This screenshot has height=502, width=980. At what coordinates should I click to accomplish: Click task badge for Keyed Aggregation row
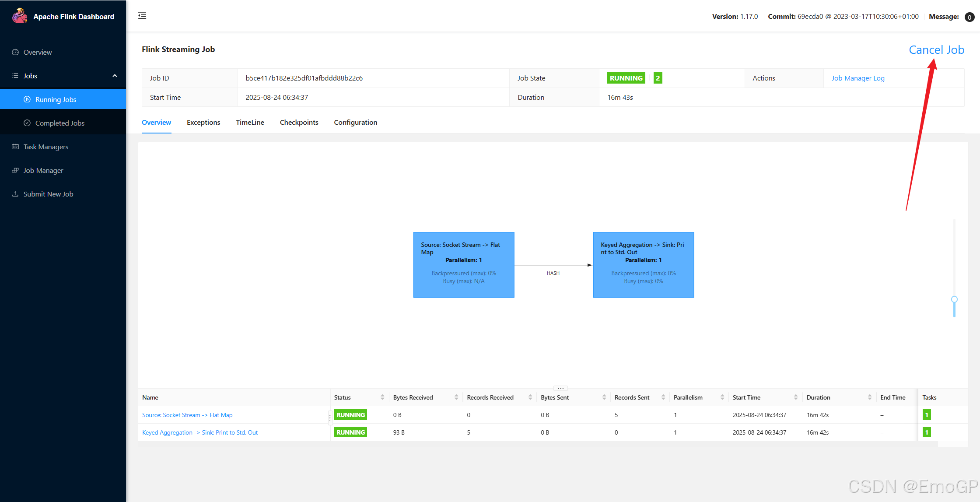click(927, 432)
